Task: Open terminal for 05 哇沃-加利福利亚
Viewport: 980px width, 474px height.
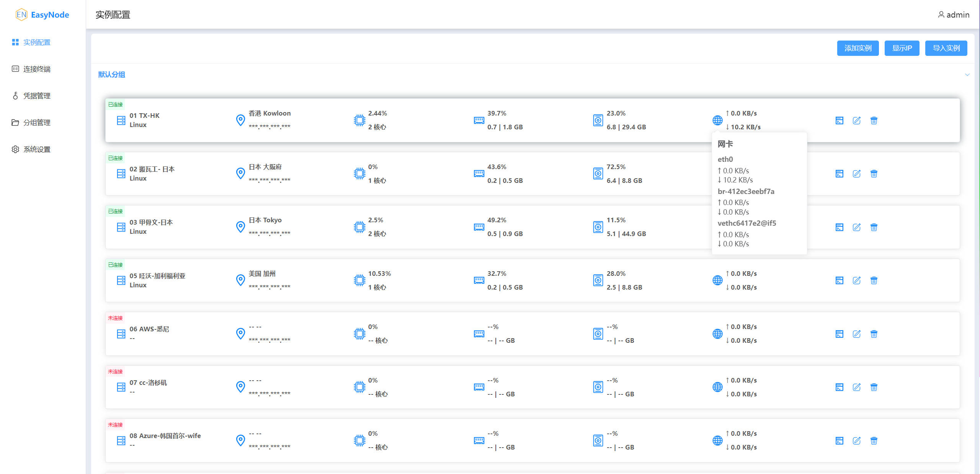Action: [x=839, y=280]
